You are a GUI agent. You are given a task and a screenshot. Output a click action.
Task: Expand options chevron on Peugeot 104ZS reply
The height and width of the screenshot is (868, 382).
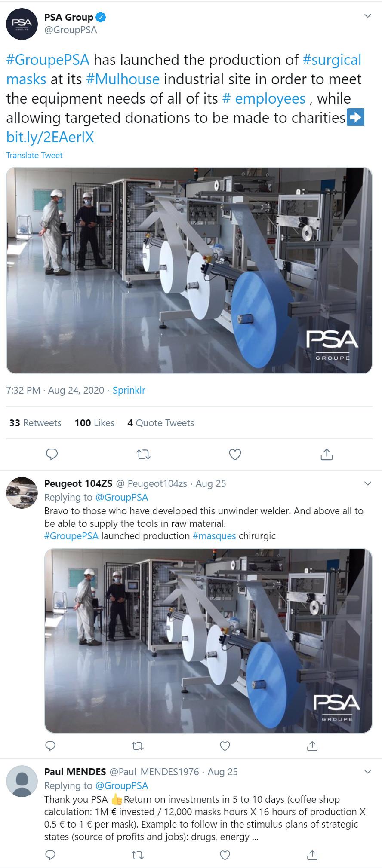367,483
